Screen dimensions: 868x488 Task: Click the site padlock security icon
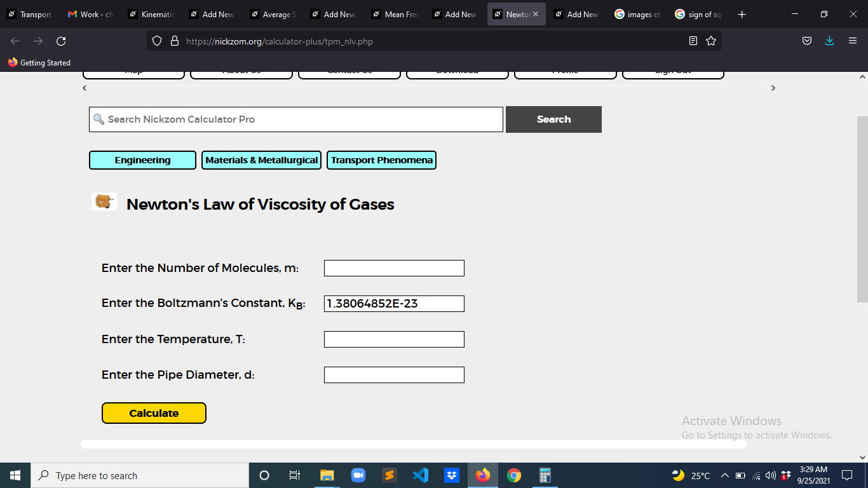tap(175, 41)
